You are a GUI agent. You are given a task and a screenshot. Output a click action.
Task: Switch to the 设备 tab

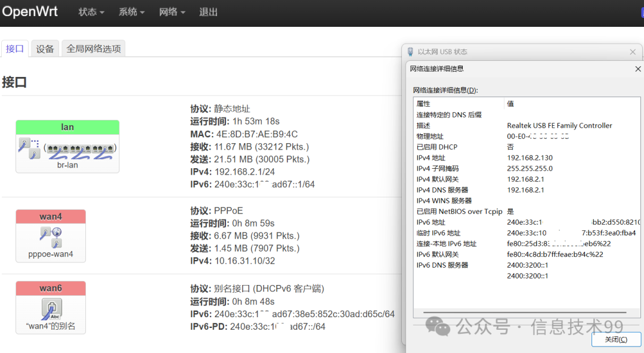click(x=45, y=49)
